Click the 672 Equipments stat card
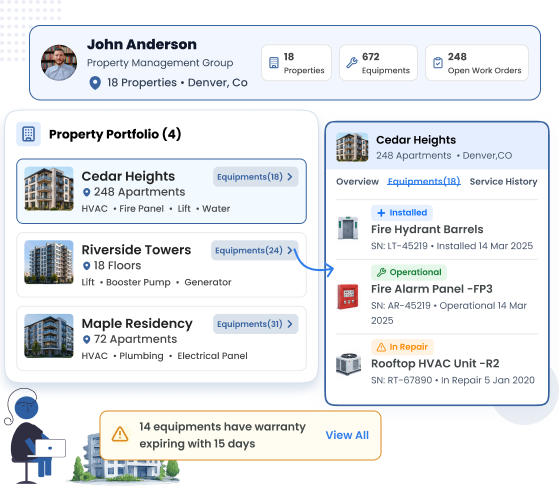The height and width of the screenshot is (489, 559). 378,63
